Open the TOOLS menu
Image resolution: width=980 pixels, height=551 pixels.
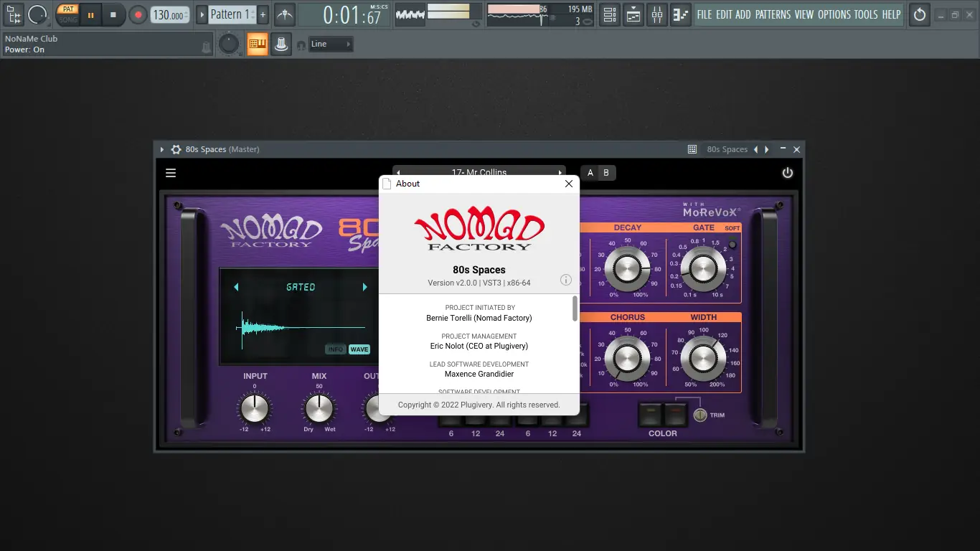[866, 14]
